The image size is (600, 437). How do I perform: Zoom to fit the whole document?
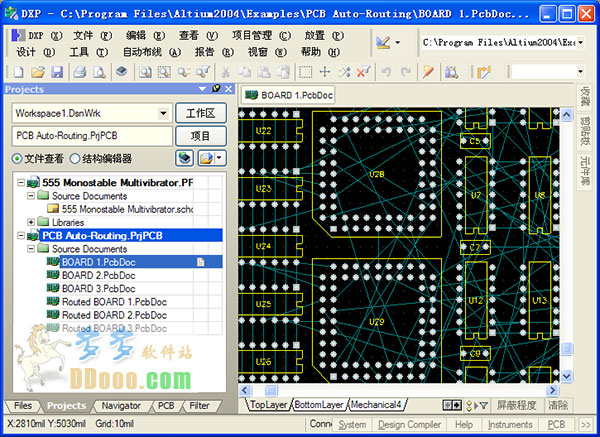coord(145,72)
